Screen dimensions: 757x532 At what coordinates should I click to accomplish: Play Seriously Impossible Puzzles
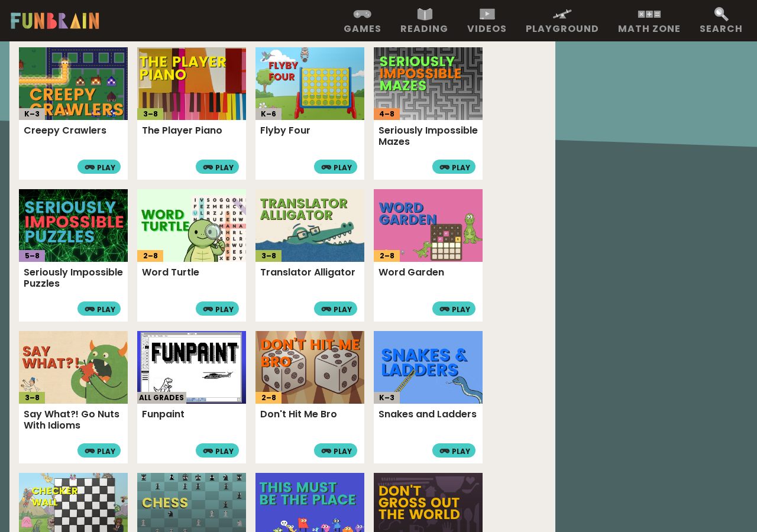click(x=99, y=309)
